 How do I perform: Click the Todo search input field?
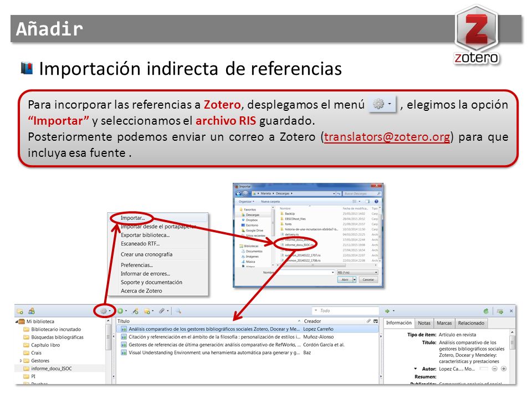pos(345,310)
